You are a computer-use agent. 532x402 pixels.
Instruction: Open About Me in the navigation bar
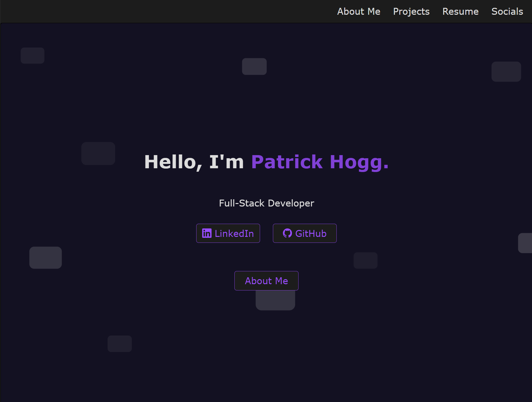tap(359, 12)
